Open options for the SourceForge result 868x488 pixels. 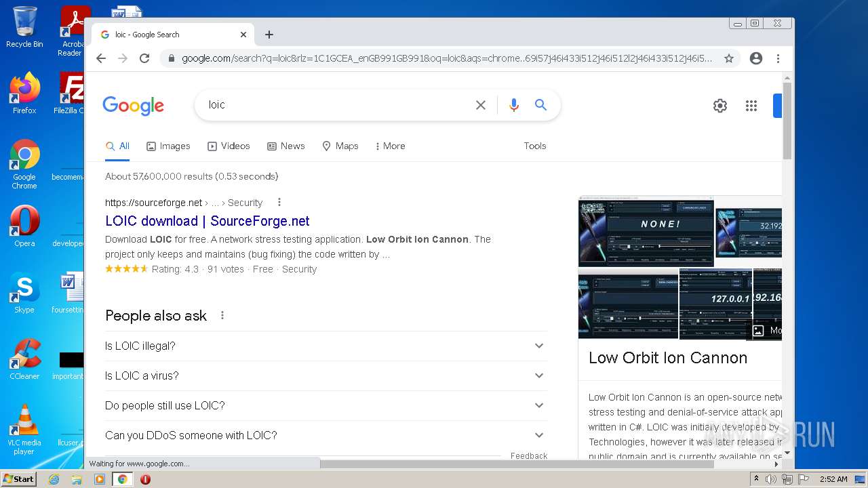click(279, 202)
